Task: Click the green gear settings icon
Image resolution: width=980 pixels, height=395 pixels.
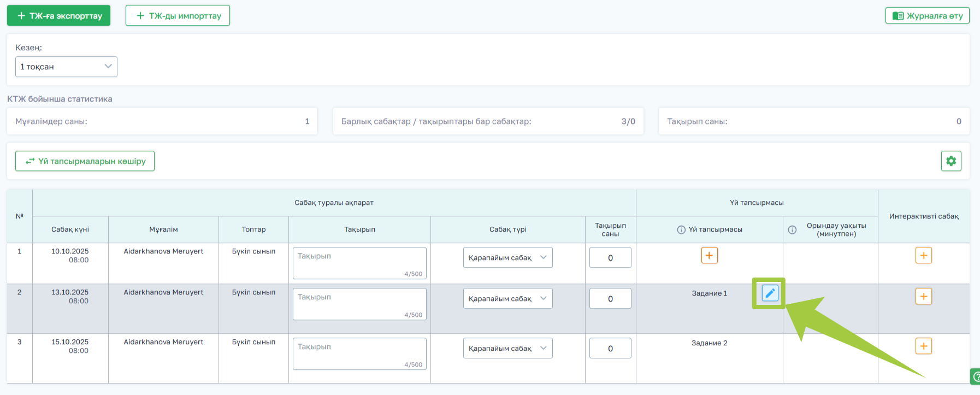Action: 951,161
